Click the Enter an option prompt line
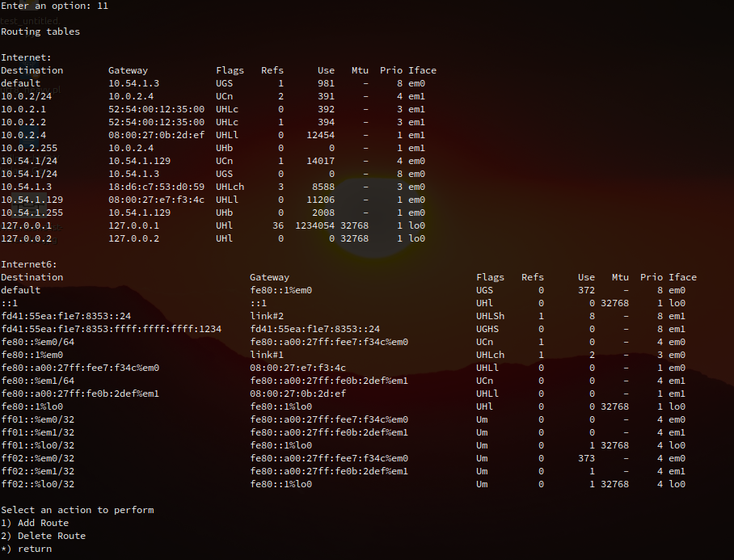This screenshot has width=734, height=560. pyautogui.click(x=53, y=6)
